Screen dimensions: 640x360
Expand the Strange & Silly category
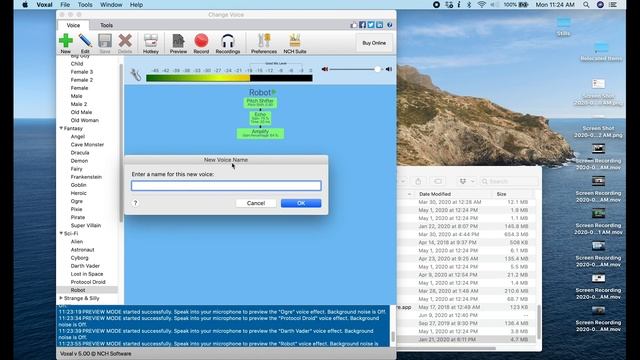(x=61, y=298)
